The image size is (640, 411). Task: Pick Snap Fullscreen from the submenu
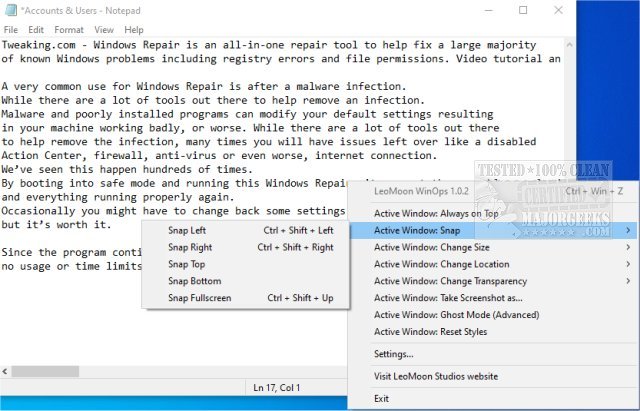tap(199, 298)
